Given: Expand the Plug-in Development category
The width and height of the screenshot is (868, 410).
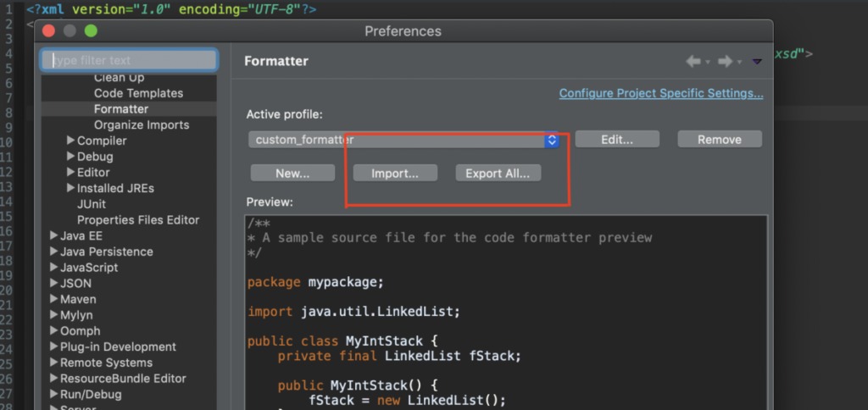Looking at the screenshot, I should [53, 346].
